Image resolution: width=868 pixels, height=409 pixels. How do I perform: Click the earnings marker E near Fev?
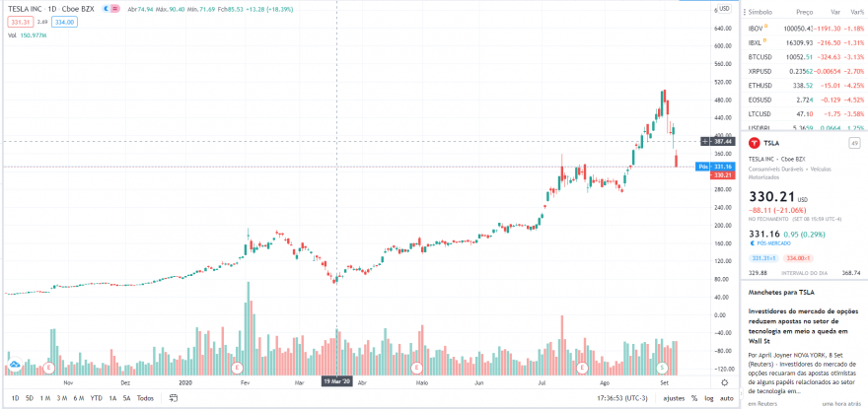pyautogui.click(x=238, y=368)
